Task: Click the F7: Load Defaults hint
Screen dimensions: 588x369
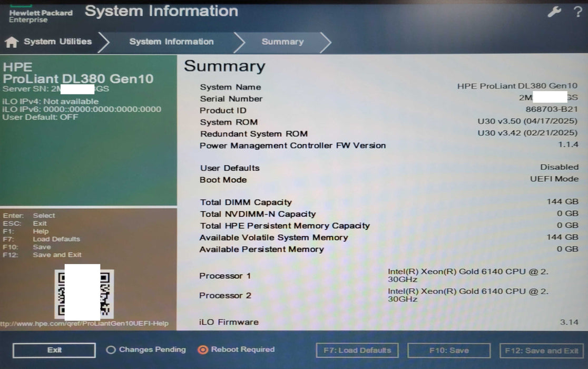Action: pyautogui.click(x=41, y=239)
